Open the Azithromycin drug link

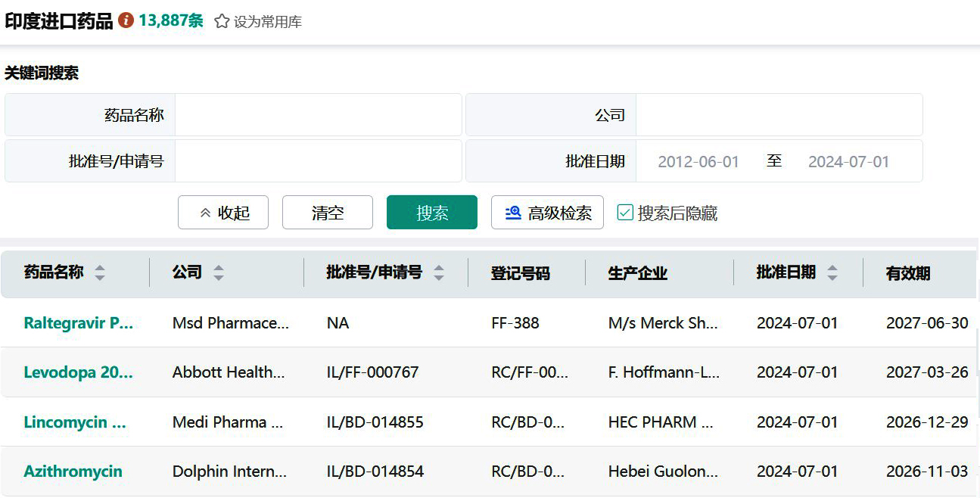pos(73,472)
